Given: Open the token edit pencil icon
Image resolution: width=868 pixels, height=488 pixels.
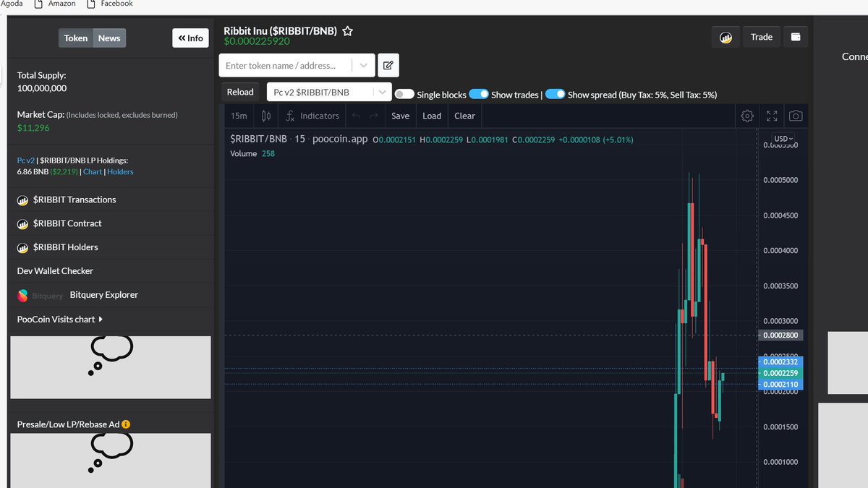Looking at the screenshot, I should [388, 65].
